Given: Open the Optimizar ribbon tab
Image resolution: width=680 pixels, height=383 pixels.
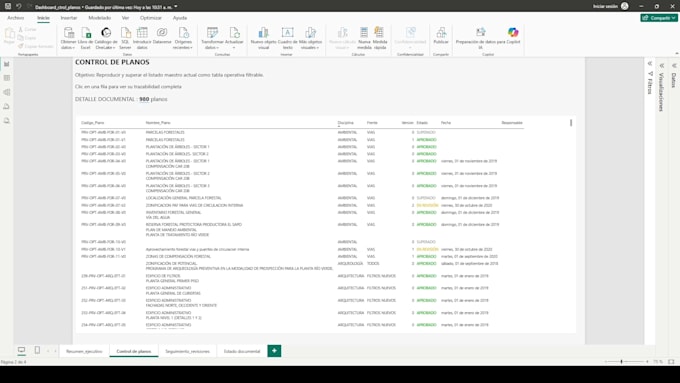Looking at the screenshot, I should (150, 18).
